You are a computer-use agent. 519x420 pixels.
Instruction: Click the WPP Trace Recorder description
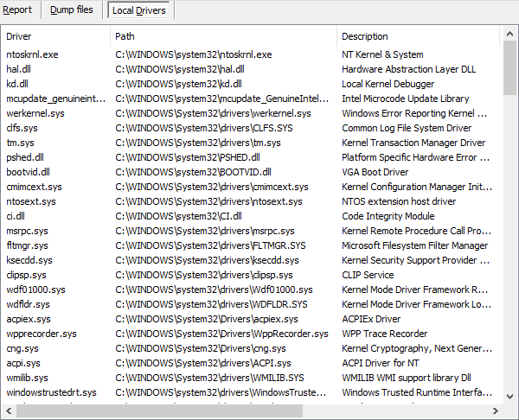(x=385, y=334)
